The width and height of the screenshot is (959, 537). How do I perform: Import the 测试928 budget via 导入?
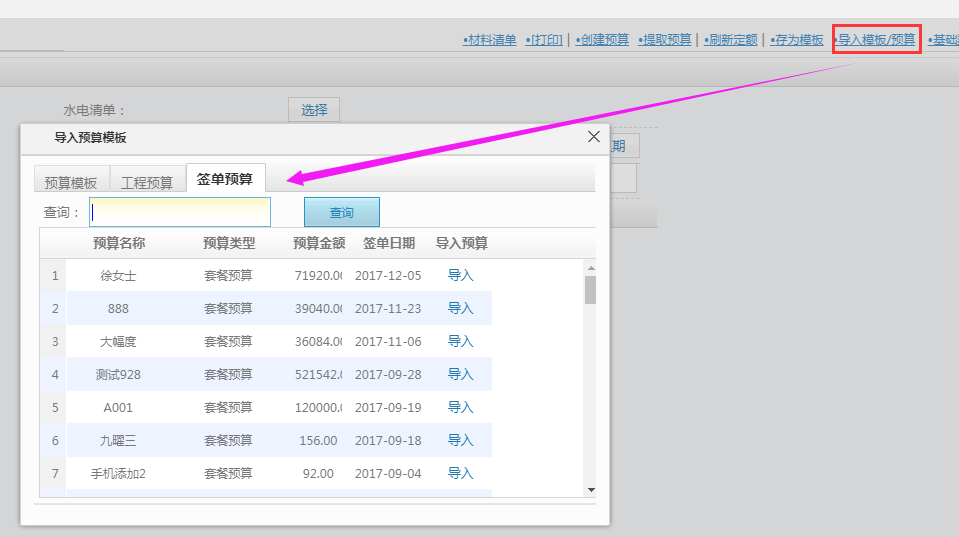click(x=461, y=374)
